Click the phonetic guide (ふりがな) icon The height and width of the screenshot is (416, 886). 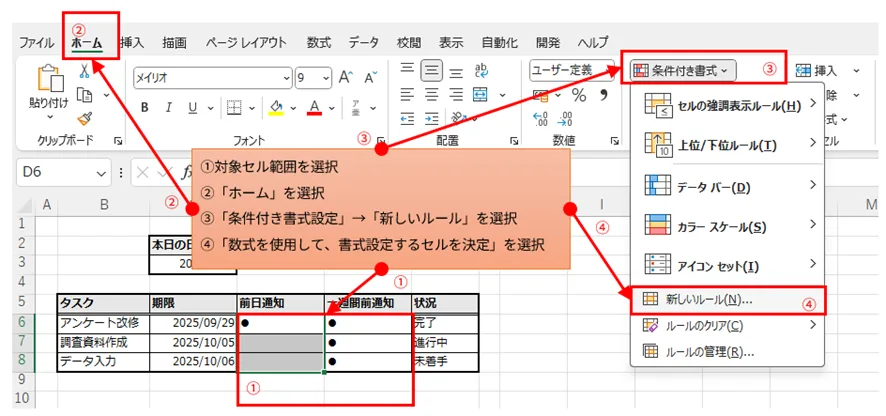(356, 108)
